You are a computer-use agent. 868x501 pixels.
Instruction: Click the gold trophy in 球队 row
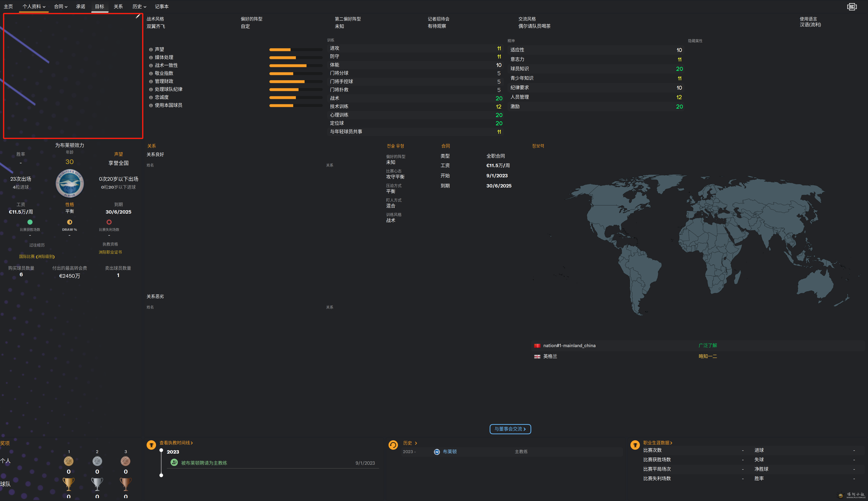68,484
